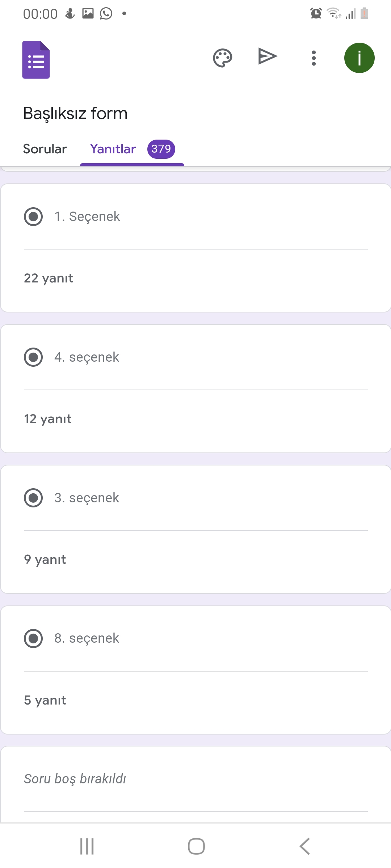The height and width of the screenshot is (868, 391).
Task: Select the radio button beside '8. seçenek'
Action: point(33,639)
